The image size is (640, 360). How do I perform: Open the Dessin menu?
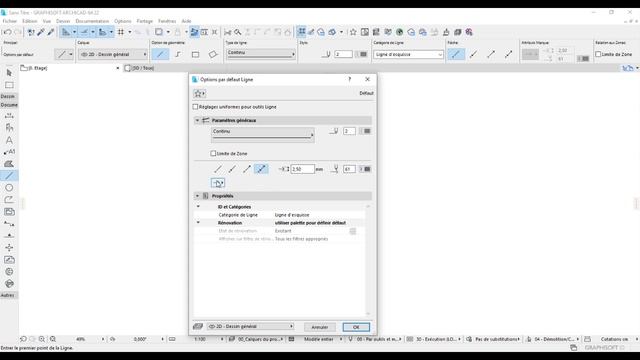coord(63,21)
